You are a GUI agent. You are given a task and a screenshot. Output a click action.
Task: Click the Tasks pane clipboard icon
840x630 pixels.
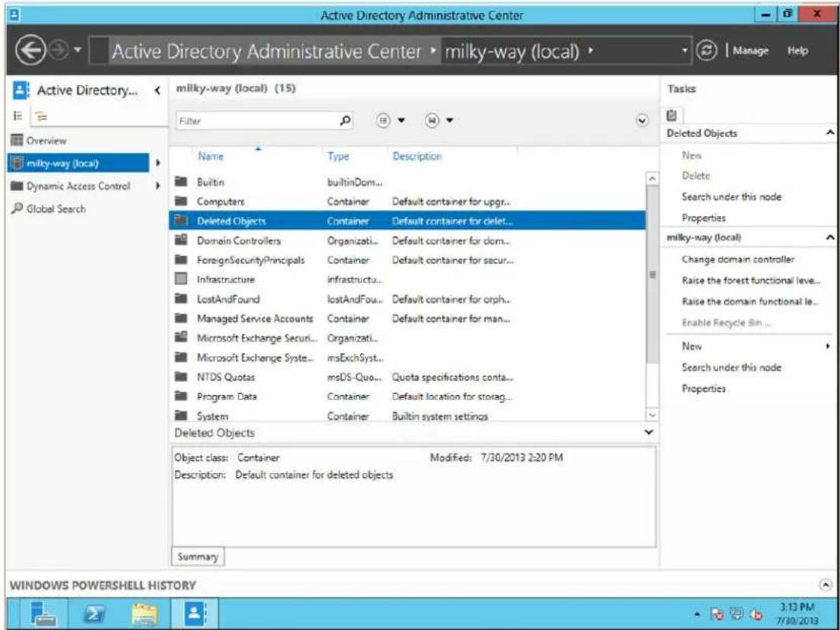pos(673,115)
